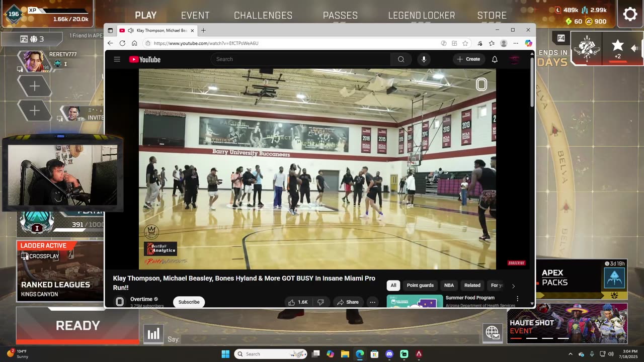Open the Edge Copilot icon
Viewport: 644px width, 362px height.
click(528, 43)
